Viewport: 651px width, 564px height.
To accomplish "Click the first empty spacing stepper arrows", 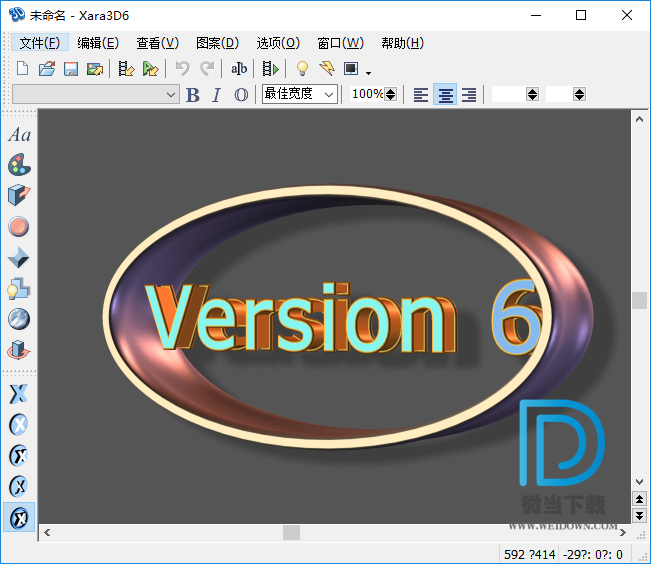I will pyautogui.click(x=532, y=94).
